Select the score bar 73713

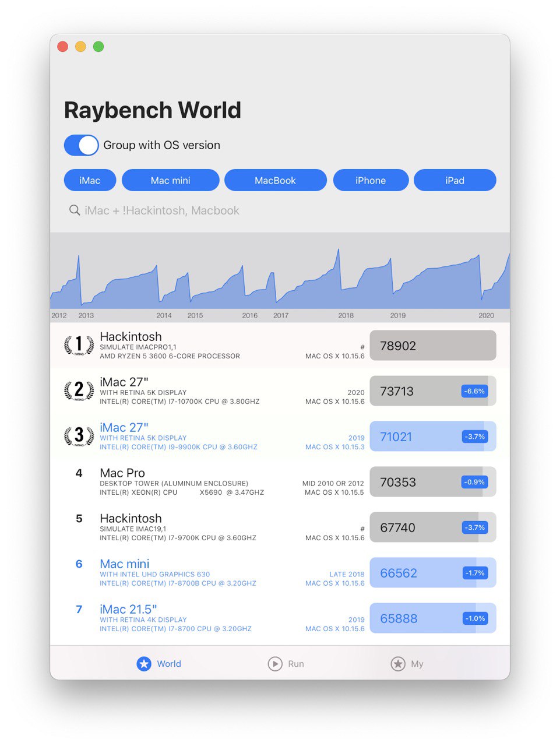coord(433,391)
